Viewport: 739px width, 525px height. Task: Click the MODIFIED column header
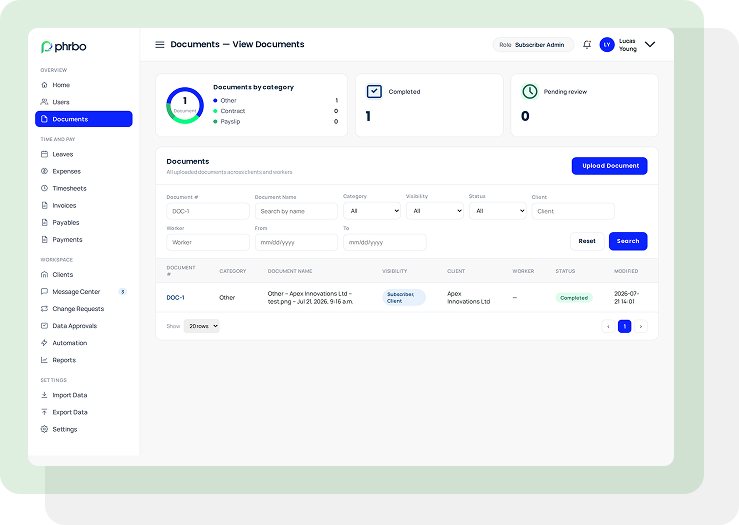pyautogui.click(x=626, y=271)
